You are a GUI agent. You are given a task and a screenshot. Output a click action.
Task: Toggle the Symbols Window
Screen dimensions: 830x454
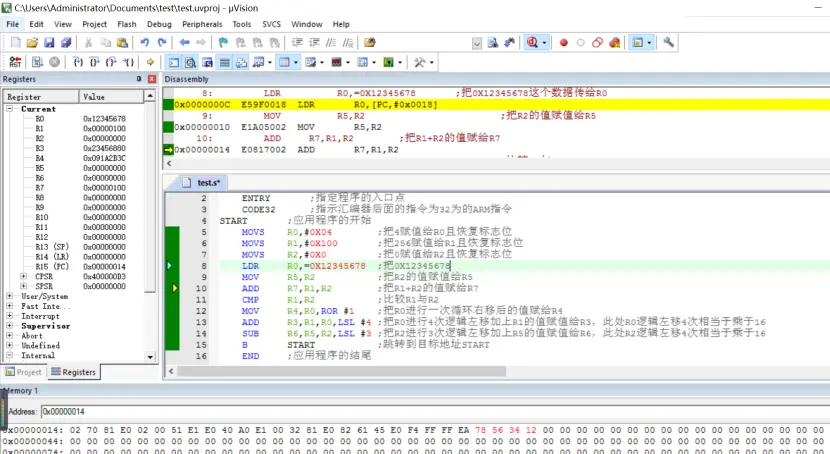(x=208, y=62)
